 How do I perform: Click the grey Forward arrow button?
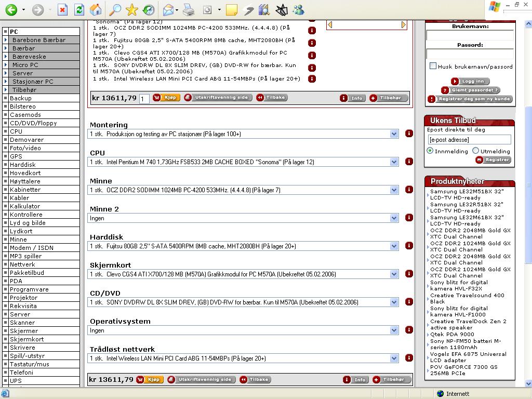pos(38,10)
